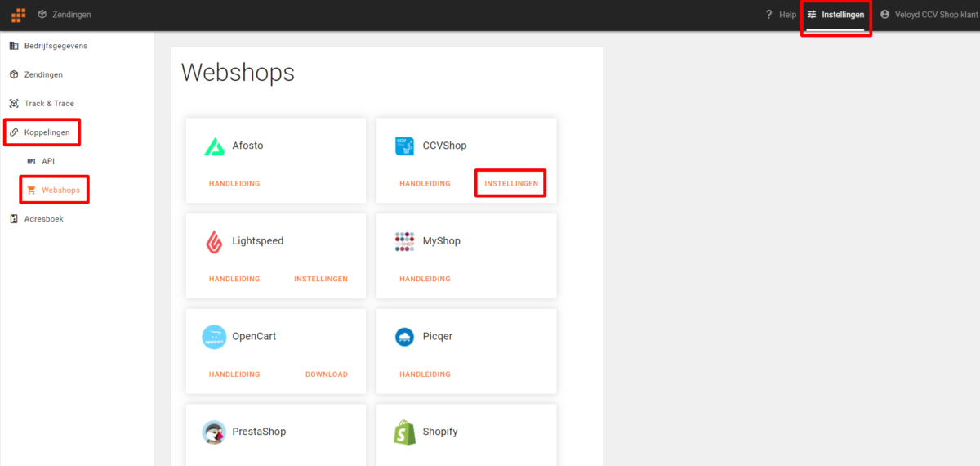This screenshot has height=466, width=980.
Task: Click the box icon beside sidebar Zendingen
Action: (14, 74)
